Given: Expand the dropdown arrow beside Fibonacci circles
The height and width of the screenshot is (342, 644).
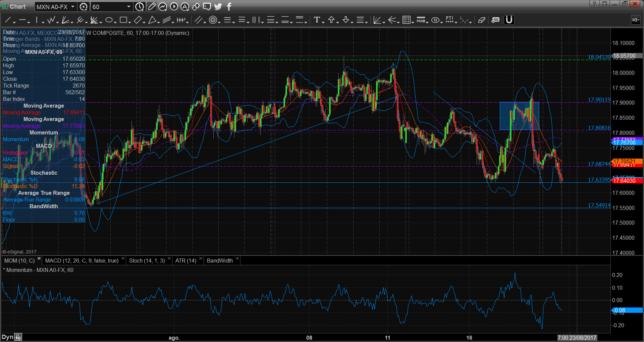Looking at the screenshot, I should point(219,22).
